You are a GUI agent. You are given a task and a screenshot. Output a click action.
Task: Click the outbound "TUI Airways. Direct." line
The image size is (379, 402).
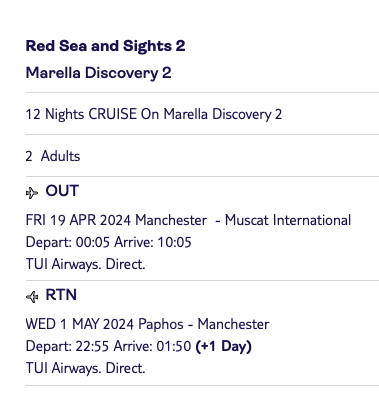click(x=86, y=264)
